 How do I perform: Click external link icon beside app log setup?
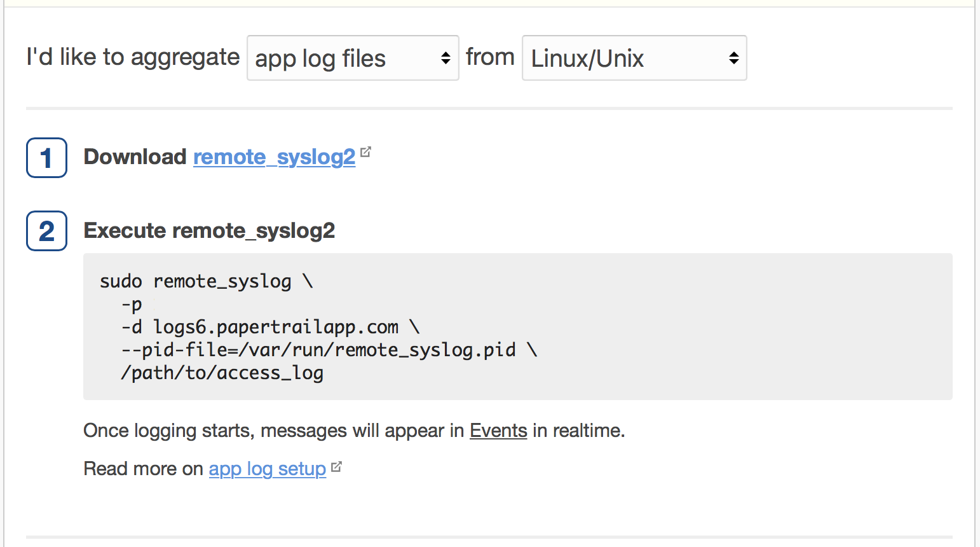point(336,467)
